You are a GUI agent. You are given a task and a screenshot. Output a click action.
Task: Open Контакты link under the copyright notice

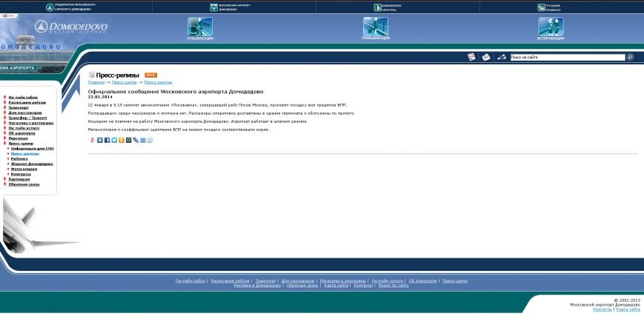coord(602,309)
